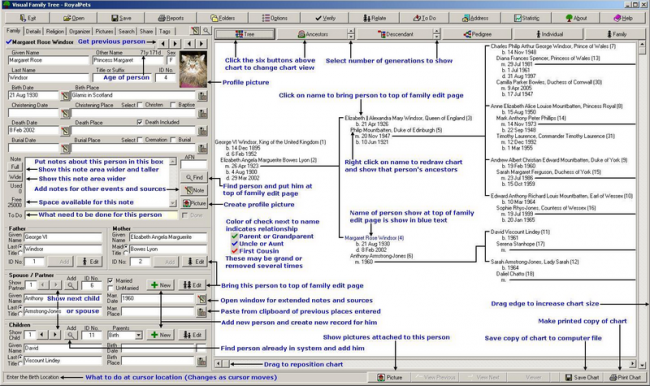Tick the UnMarried checkbox
This screenshot has width=650, height=386.
pos(110,288)
